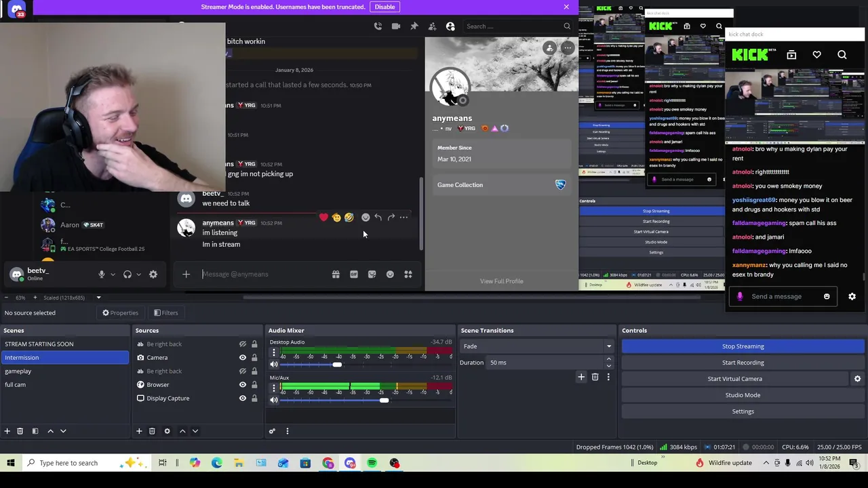Open scene filters icon in Scenes toolbar

point(35,431)
